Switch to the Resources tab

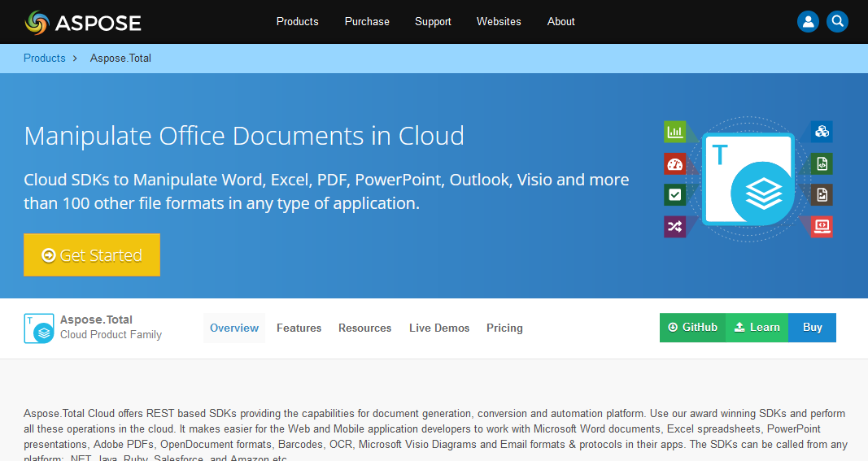coord(364,328)
